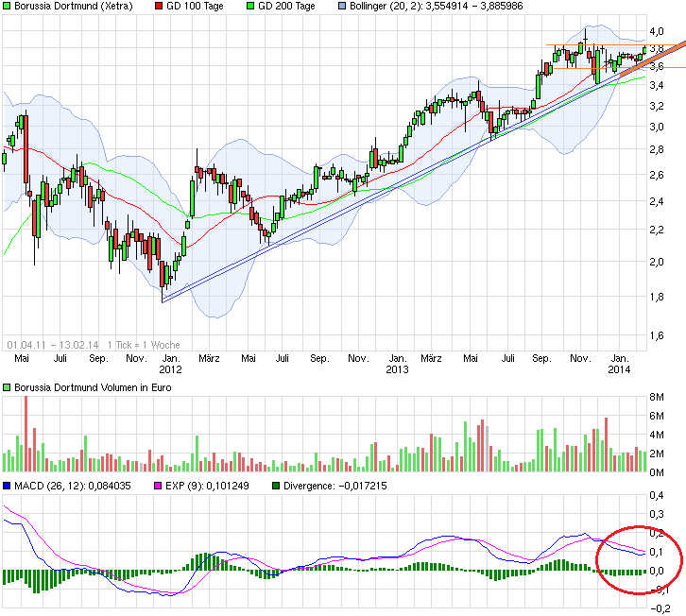Screen dimensions: 686x616
Task: Click the red GD 100 Tage legend square
Action: (x=159, y=6)
